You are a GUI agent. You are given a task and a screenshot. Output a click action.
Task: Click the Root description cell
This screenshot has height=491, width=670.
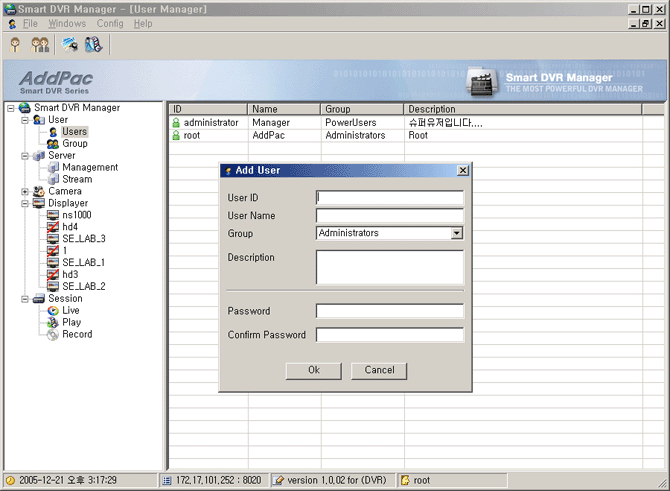tap(418, 135)
